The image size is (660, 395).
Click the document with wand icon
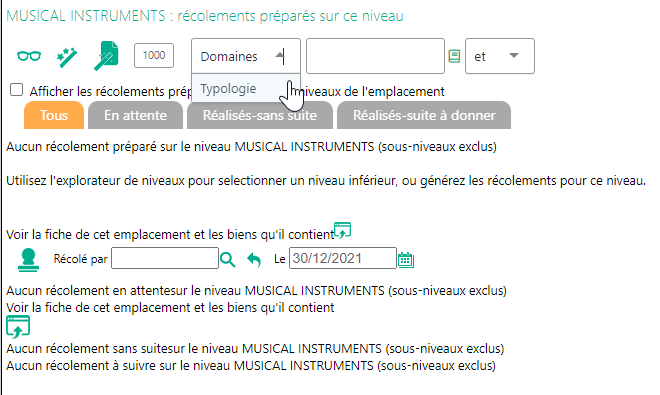tap(106, 56)
